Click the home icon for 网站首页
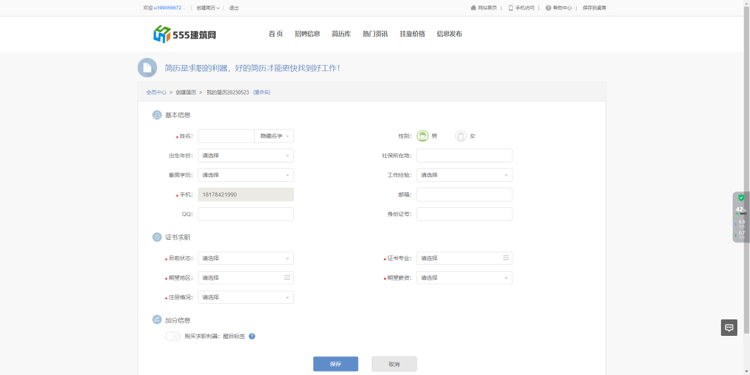 [473, 8]
